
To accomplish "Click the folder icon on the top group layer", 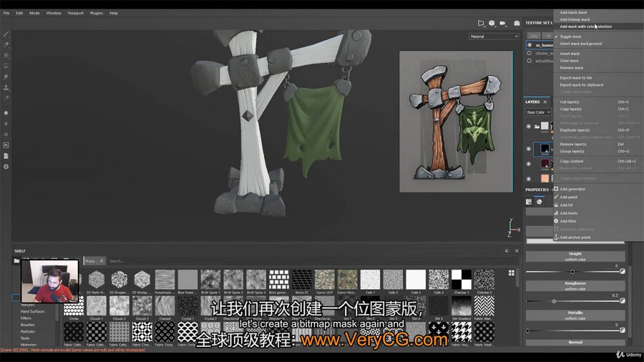I will pyautogui.click(x=537, y=126).
